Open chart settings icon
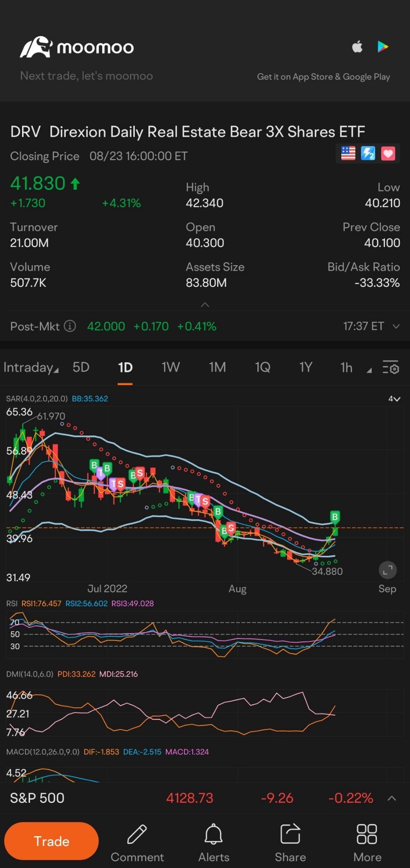 [x=390, y=367]
